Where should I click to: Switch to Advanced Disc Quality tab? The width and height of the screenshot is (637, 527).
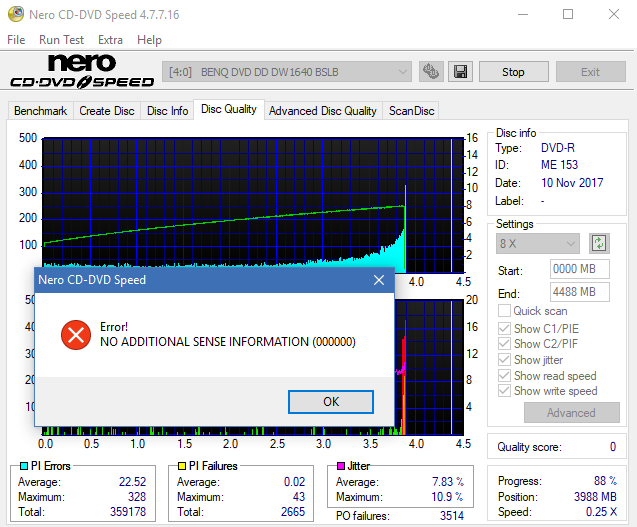tap(323, 111)
